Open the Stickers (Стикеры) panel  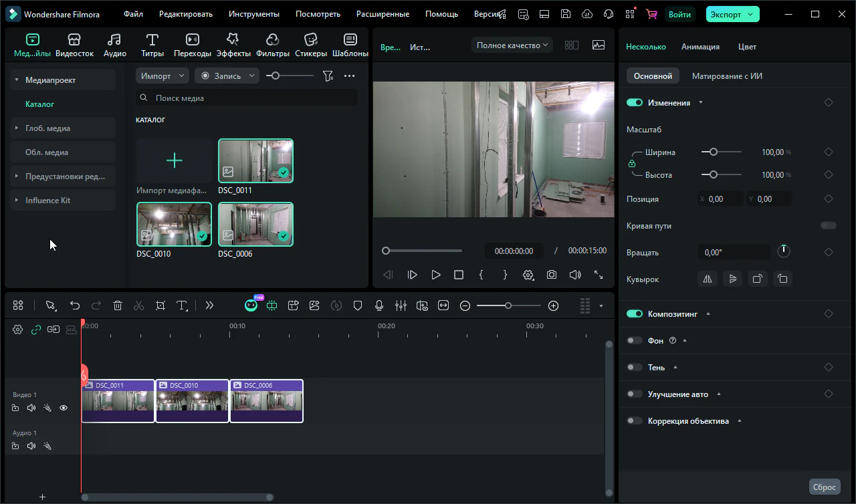[x=310, y=45]
